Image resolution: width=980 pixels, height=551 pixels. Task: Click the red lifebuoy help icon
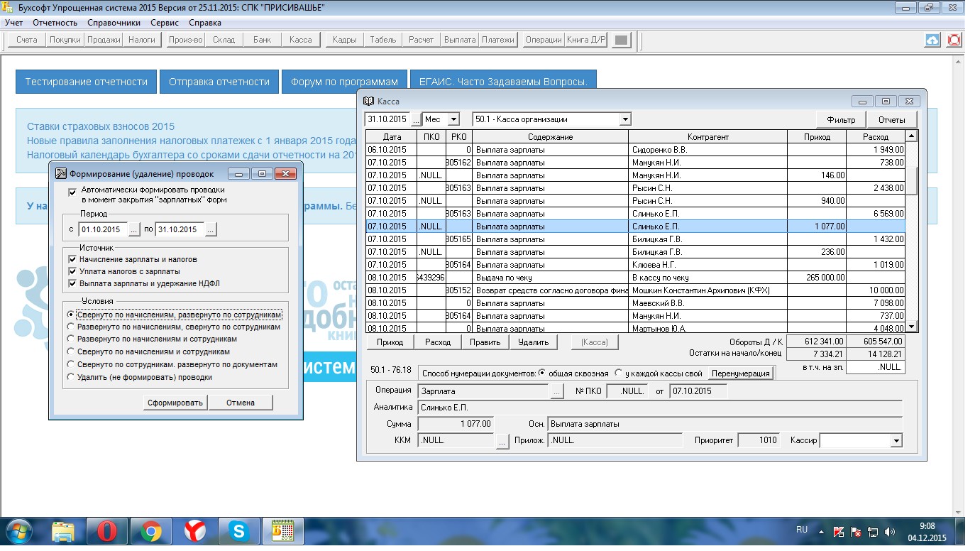coord(954,40)
